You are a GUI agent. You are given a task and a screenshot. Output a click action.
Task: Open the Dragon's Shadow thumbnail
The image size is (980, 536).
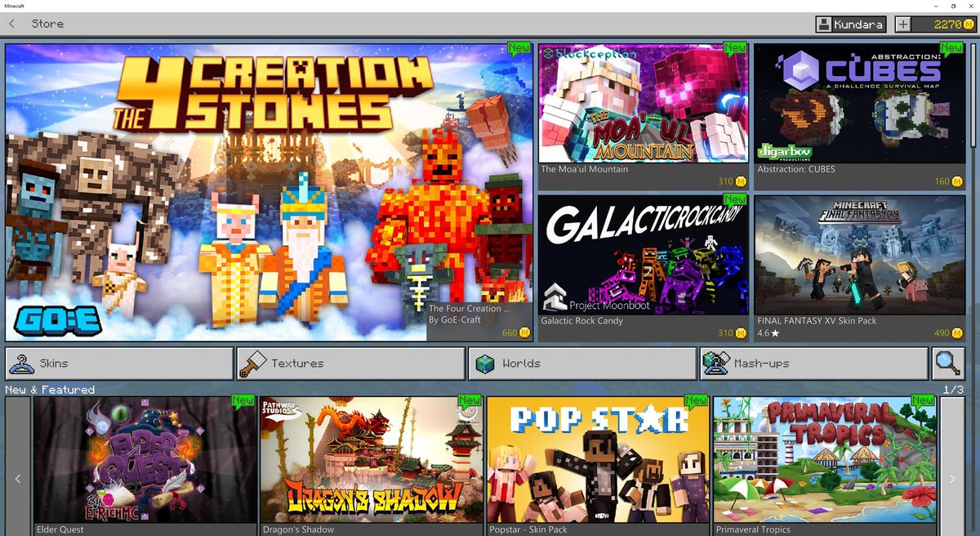(372, 460)
